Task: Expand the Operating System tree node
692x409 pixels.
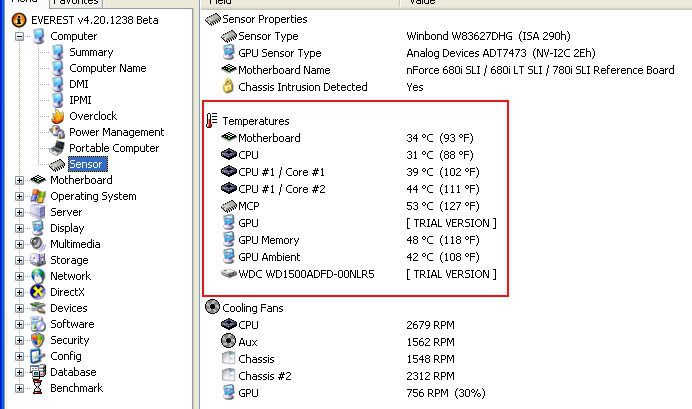Action: [19, 196]
